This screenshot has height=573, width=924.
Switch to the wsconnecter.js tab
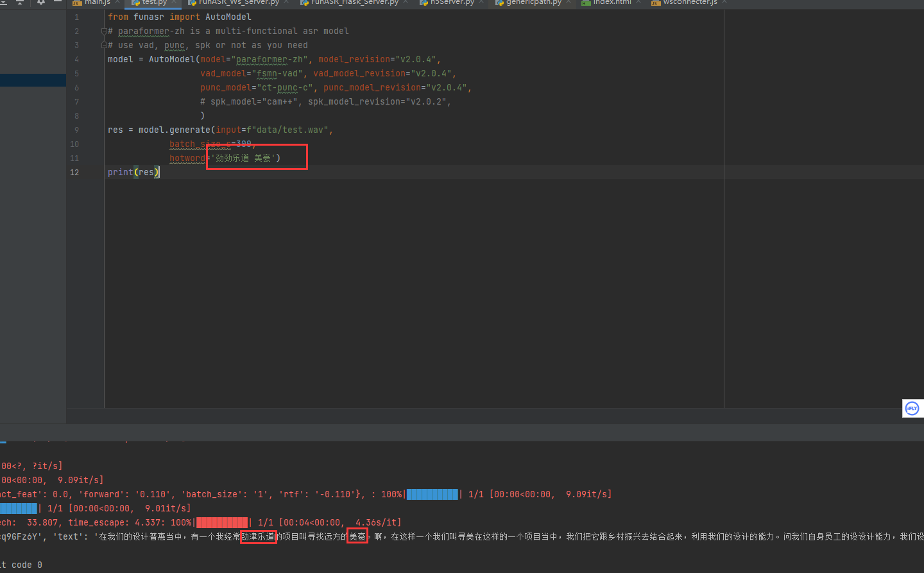tap(690, 3)
